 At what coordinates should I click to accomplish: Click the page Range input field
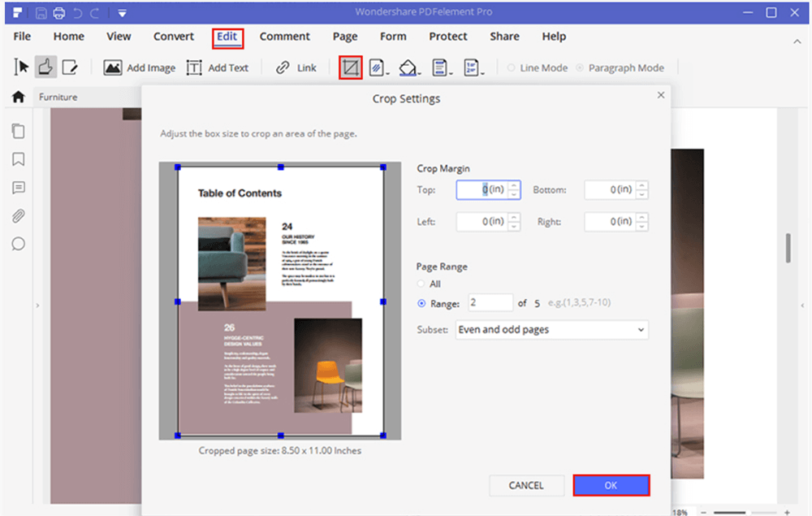[490, 303]
